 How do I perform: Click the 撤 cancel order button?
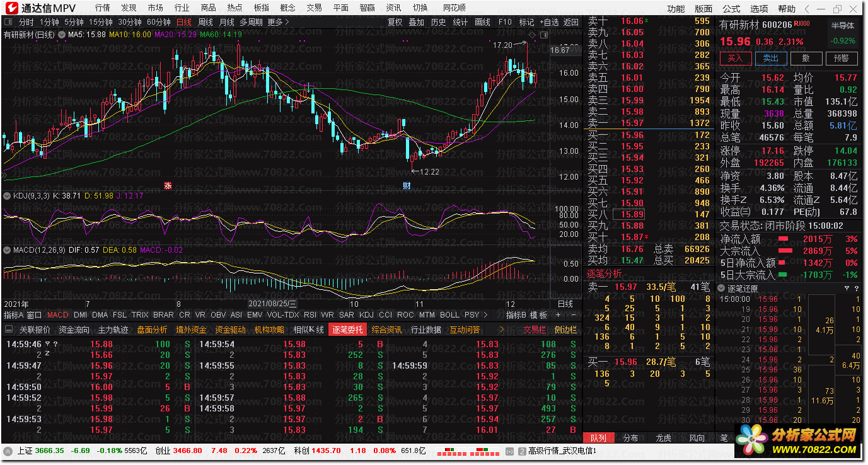point(806,58)
